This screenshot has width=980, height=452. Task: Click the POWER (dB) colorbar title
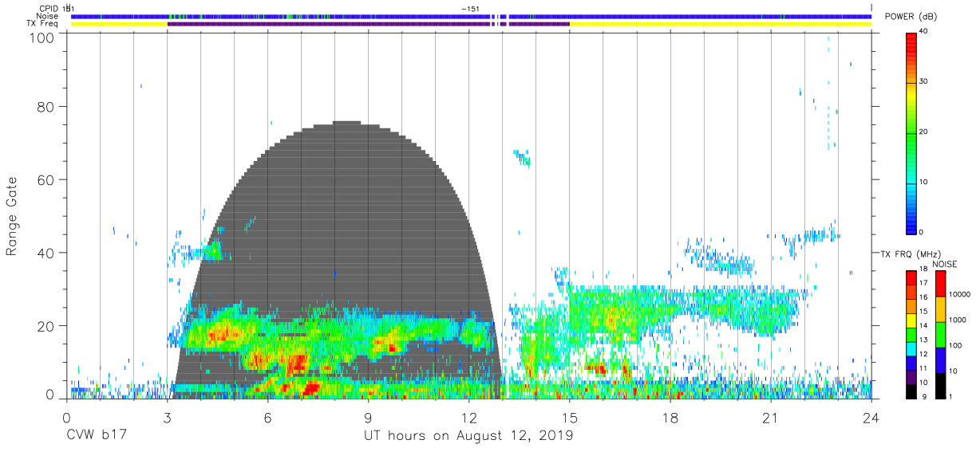coord(911,17)
